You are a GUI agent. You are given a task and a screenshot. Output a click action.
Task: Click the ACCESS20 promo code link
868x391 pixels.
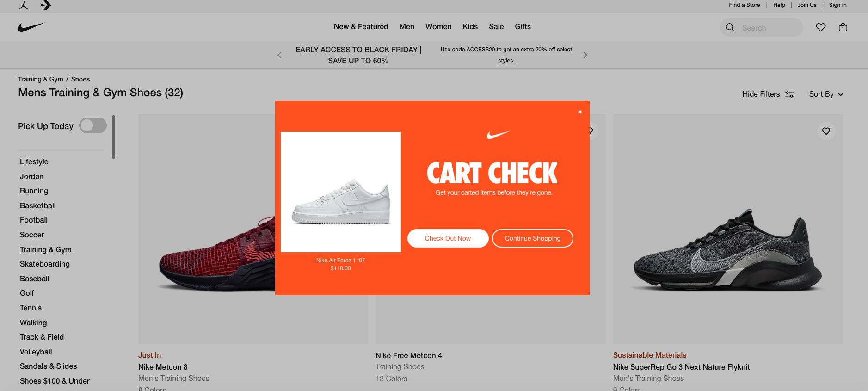tap(506, 55)
